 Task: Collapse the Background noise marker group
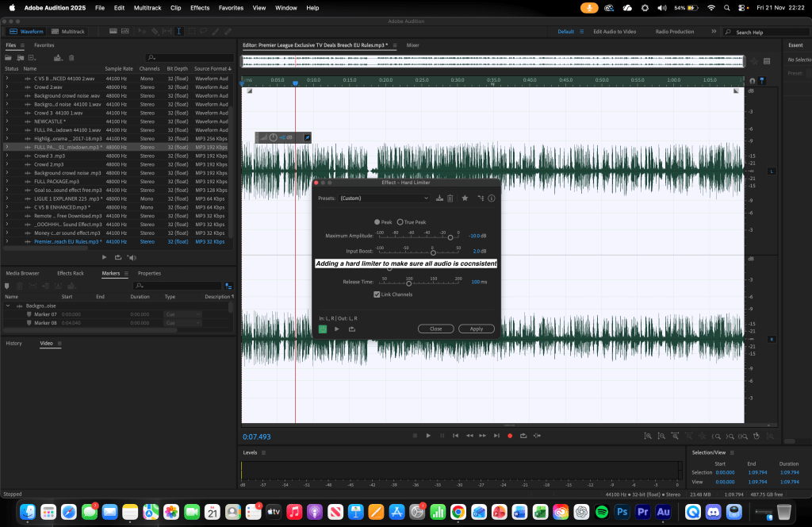pyautogui.click(x=7, y=306)
